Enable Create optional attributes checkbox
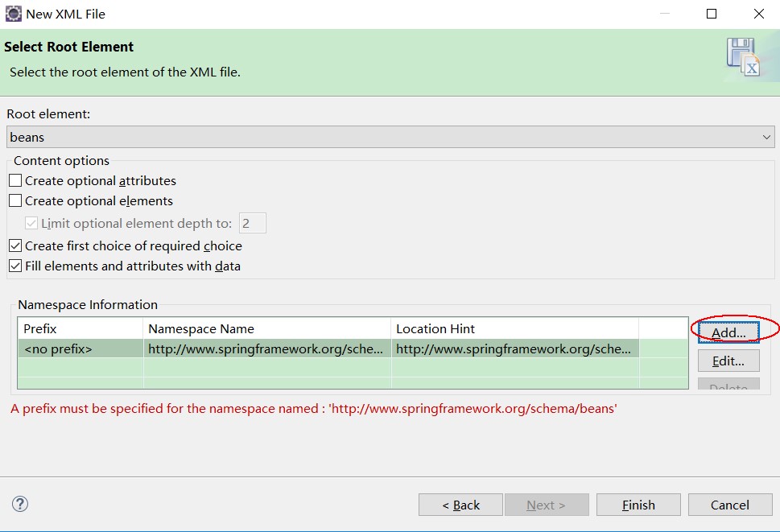Screen dimensions: 780x532 [15, 180]
